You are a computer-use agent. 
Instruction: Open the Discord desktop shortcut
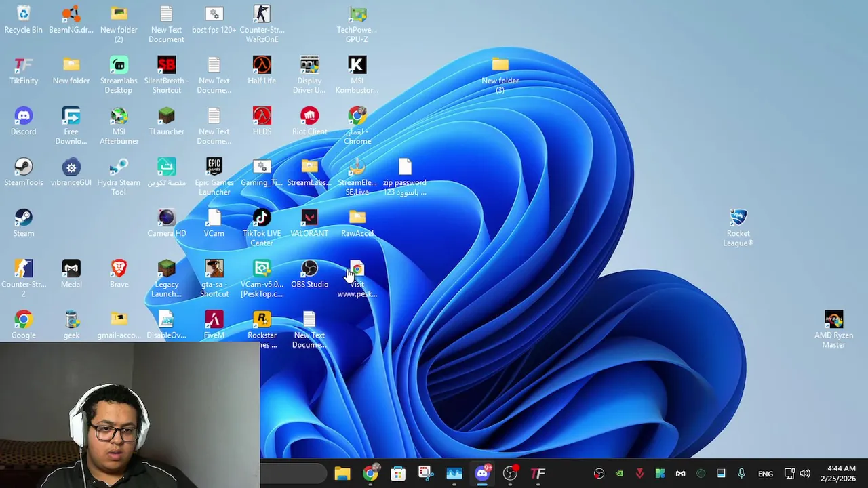[24, 121]
